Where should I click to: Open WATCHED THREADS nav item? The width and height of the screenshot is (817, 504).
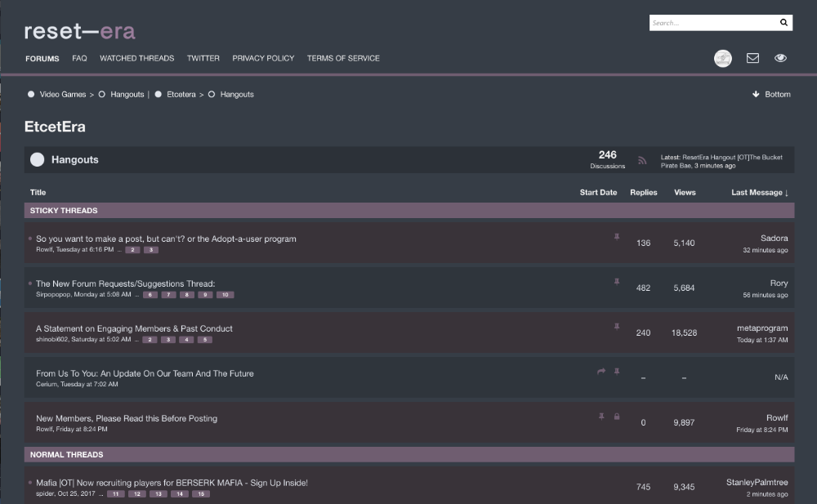click(137, 58)
